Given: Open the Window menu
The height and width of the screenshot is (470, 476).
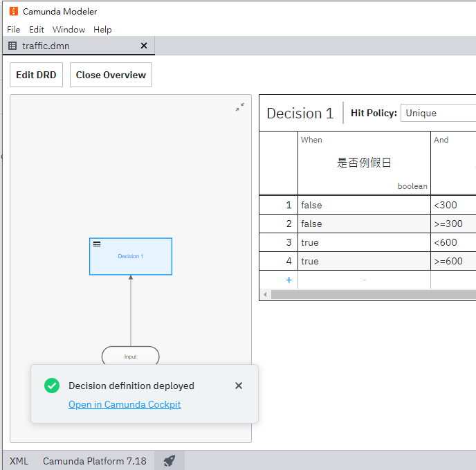Looking at the screenshot, I should 69,30.
